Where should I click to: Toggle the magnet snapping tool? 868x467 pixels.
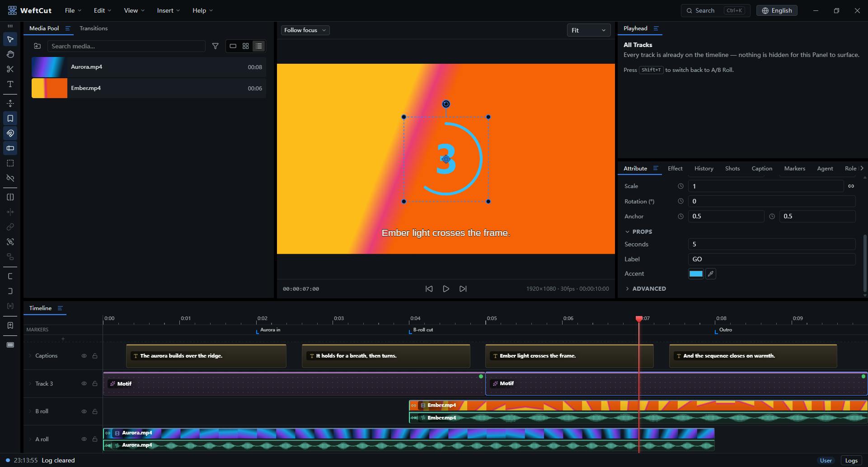[10, 133]
